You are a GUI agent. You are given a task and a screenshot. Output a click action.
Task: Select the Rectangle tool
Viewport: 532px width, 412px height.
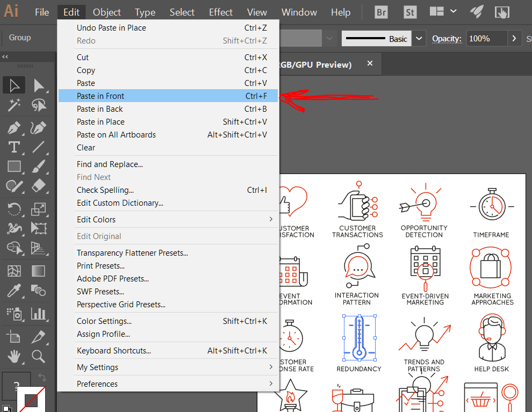tap(14, 167)
